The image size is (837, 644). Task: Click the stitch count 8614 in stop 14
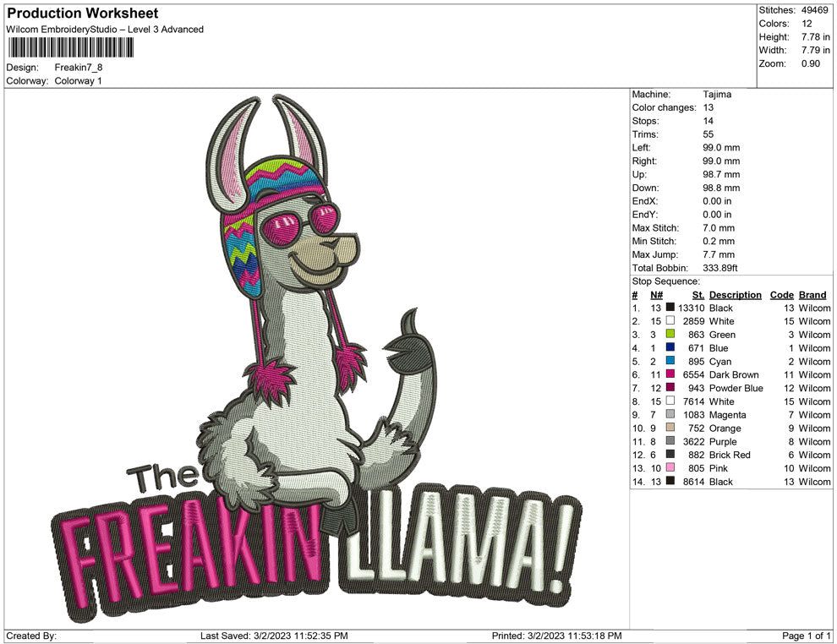pyautogui.click(x=694, y=481)
